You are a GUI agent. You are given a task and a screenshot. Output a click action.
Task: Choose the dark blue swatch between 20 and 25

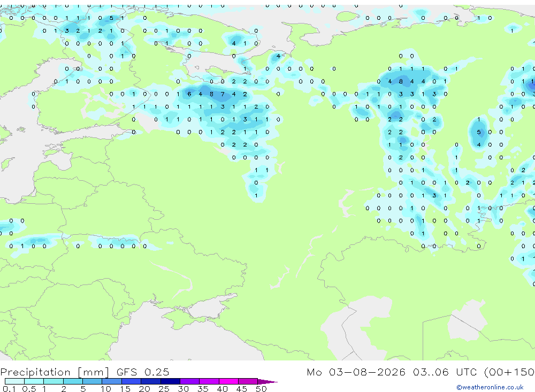click(151, 381)
